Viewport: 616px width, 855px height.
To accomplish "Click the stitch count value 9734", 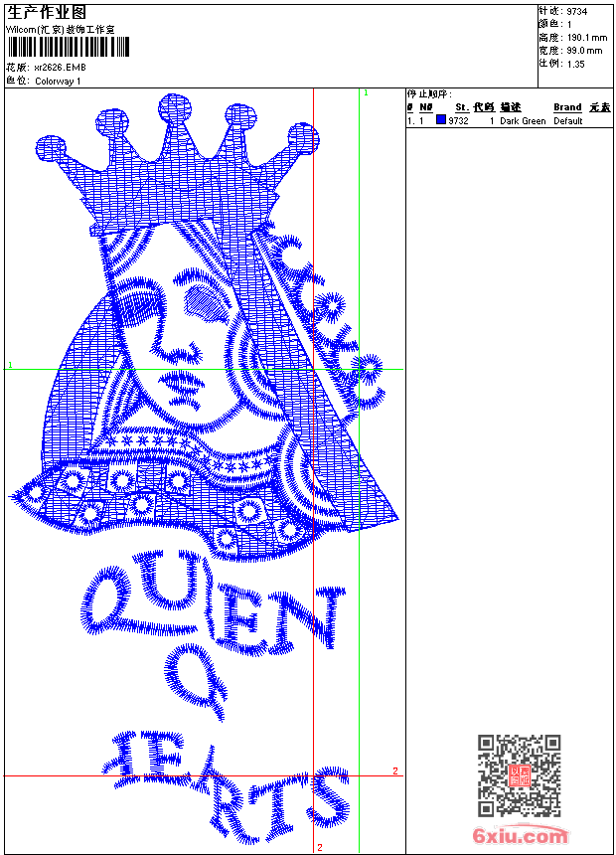I will click(576, 12).
